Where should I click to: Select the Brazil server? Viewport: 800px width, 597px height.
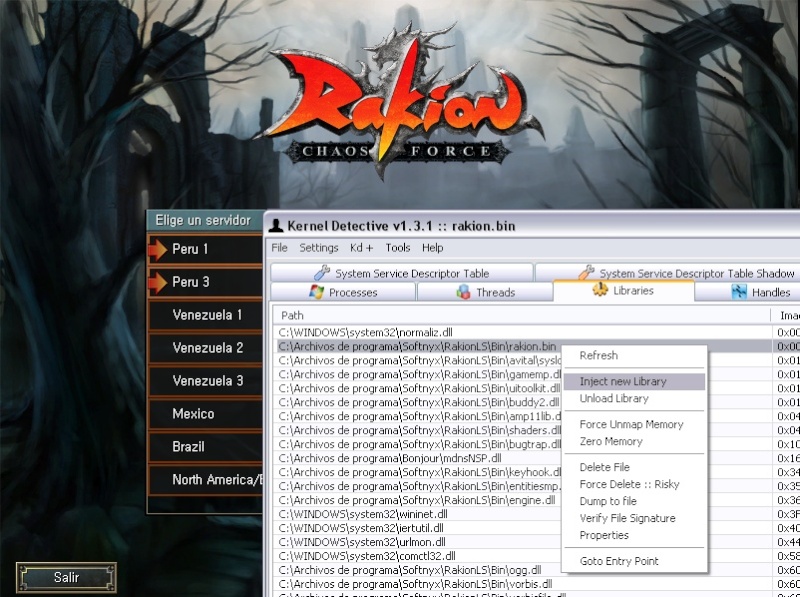[x=205, y=447]
